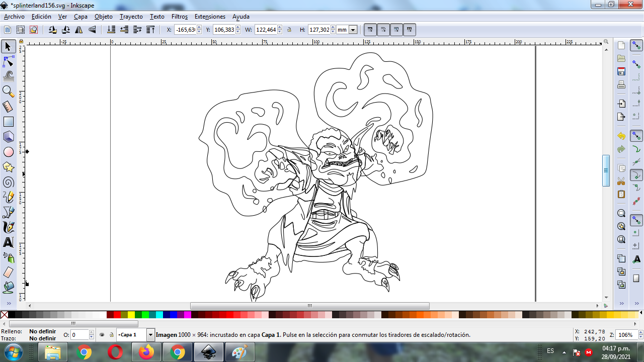Expand snap bar overflow chevron
Screen dimensions: 644x362
pyautogui.click(x=636, y=304)
